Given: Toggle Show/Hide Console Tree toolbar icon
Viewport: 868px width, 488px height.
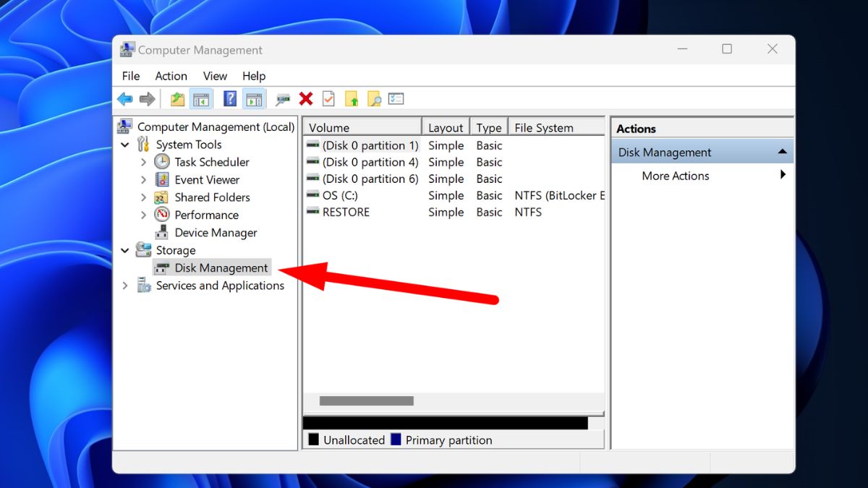Looking at the screenshot, I should point(201,99).
